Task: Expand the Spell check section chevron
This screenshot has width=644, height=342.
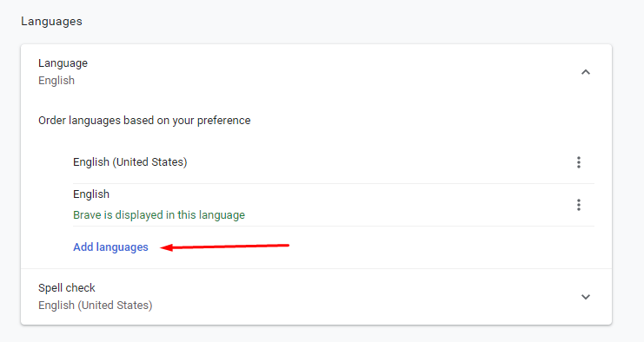Action: tap(586, 297)
